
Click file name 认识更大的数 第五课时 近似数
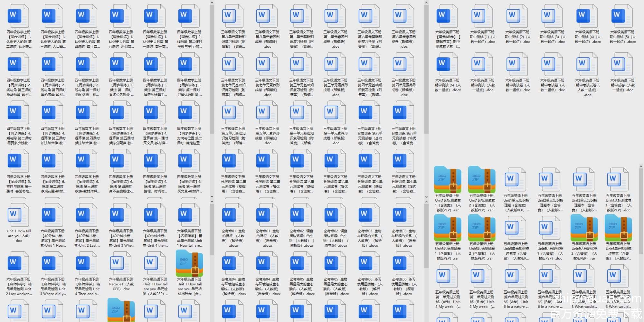(x=121, y=39)
